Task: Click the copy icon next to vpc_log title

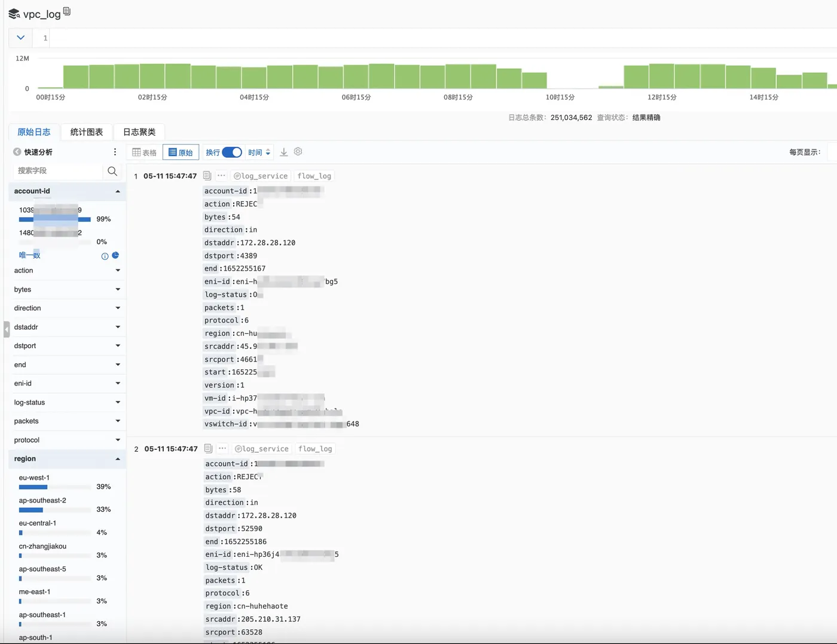Action: point(67,11)
